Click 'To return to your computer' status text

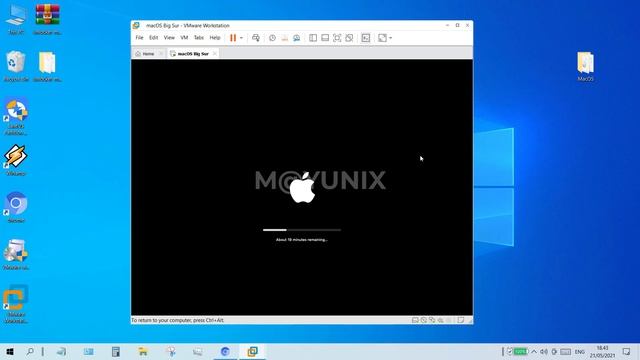point(178,320)
